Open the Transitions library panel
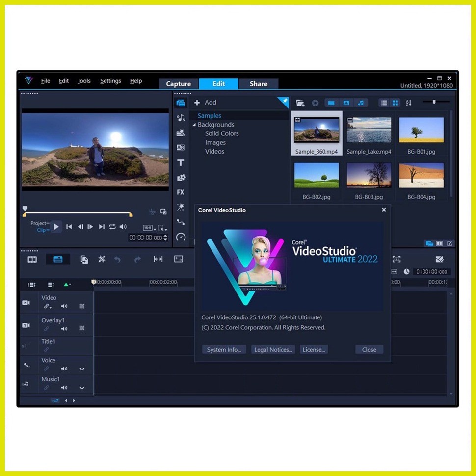 pyautogui.click(x=181, y=147)
